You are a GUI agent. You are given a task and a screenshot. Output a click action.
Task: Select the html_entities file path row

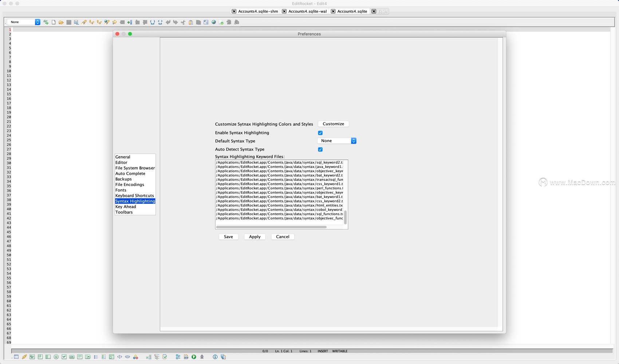coord(280,205)
